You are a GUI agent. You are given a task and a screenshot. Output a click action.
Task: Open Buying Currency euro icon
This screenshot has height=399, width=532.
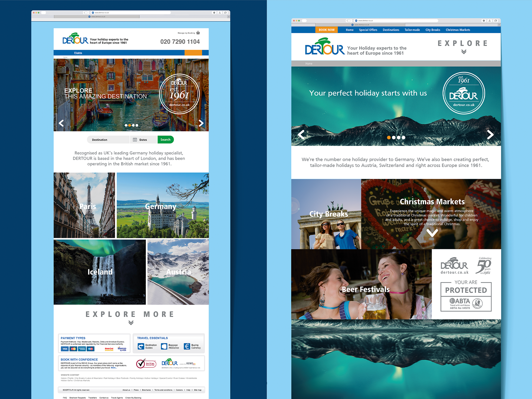click(x=187, y=346)
